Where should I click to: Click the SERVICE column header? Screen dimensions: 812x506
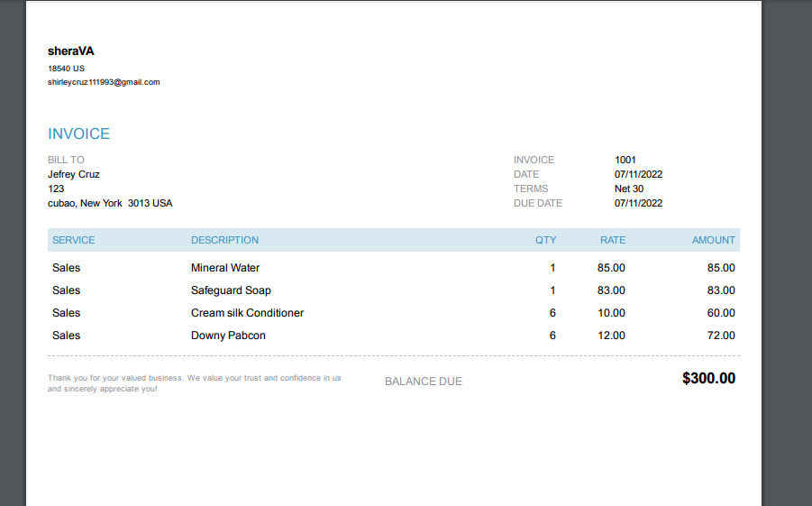74,240
